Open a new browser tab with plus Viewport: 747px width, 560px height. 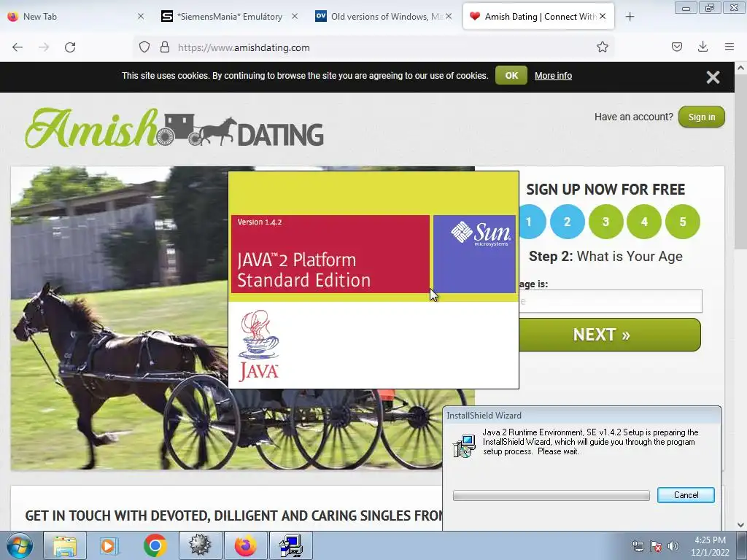click(x=630, y=17)
